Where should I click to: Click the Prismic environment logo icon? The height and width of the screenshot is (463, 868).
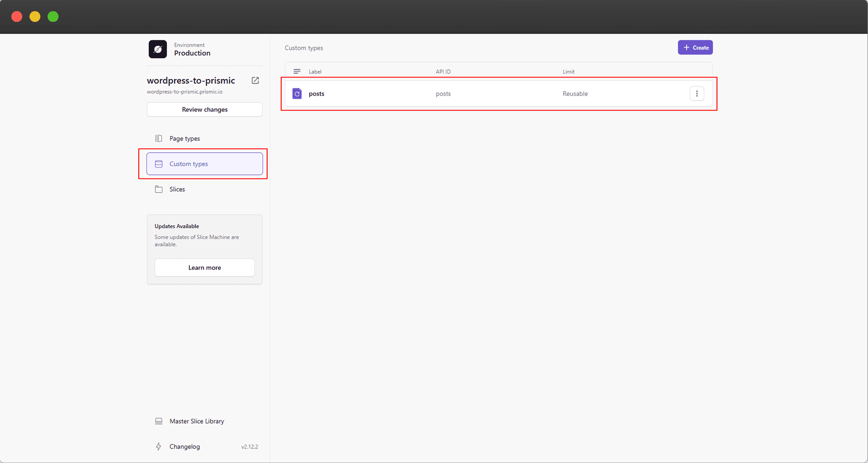coord(158,49)
